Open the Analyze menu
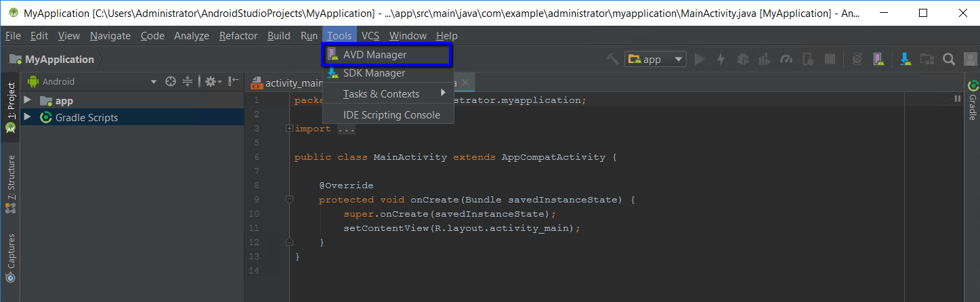The width and height of the screenshot is (980, 302). pyautogui.click(x=192, y=36)
